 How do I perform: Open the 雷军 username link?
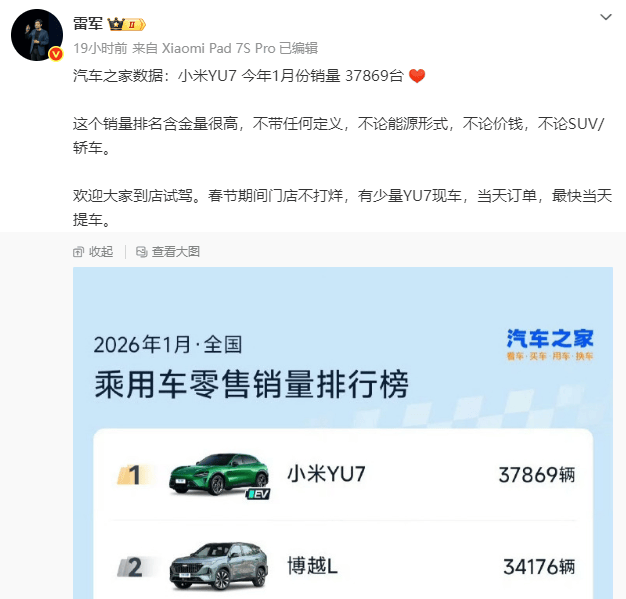coord(88,24)
